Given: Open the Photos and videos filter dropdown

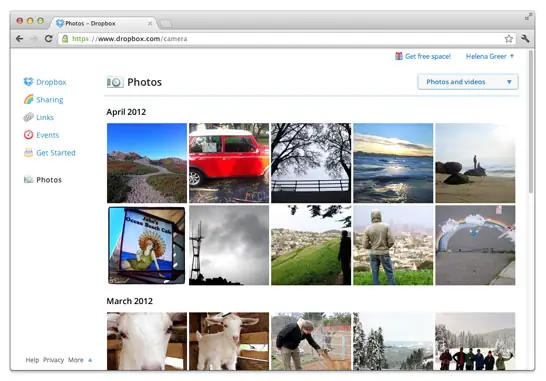Looking at the screenshot, I should (468, 82).
